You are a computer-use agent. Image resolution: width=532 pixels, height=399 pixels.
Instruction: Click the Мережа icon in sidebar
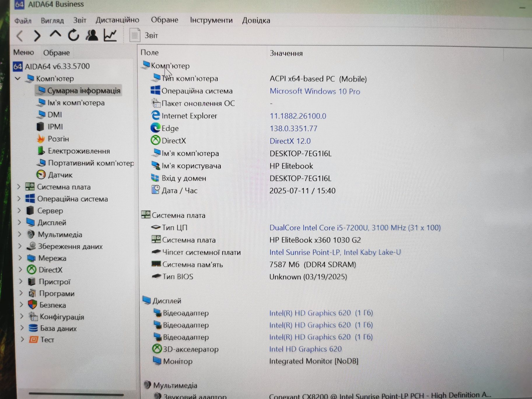(32, 258)
